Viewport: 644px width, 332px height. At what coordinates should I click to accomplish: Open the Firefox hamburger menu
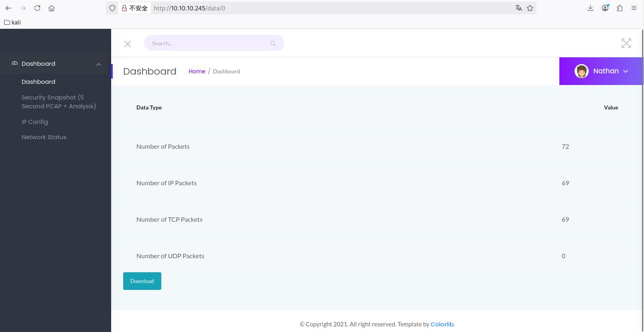tap(634, 8)
